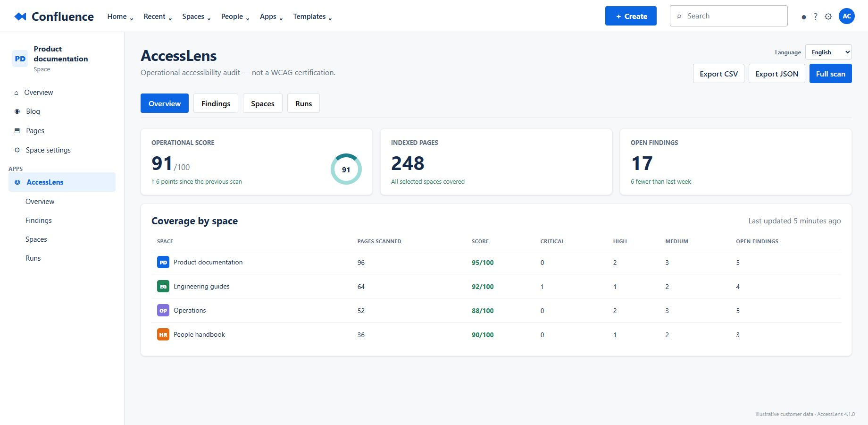Click the AccessLens eye icon in sidebar
Screen dimensions: 868x425
click(17, 182)
